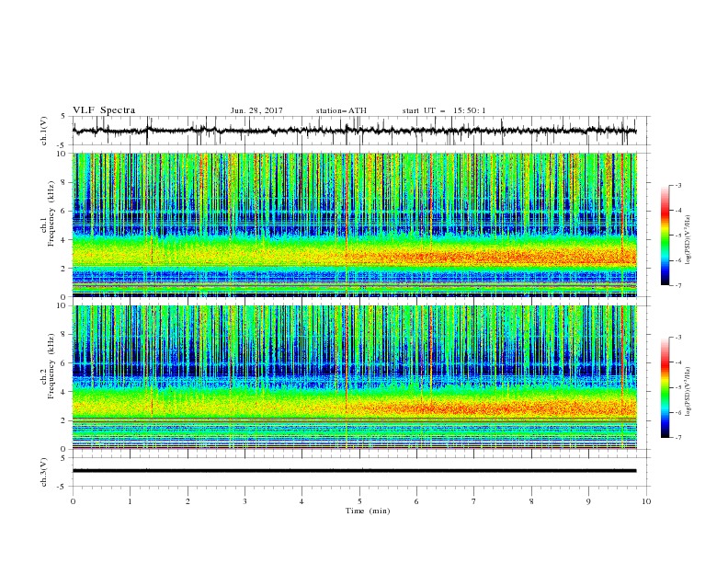Click the "-7" label on ch.1 color bar
Screen dimensions: 728x563
coord(678,285)
